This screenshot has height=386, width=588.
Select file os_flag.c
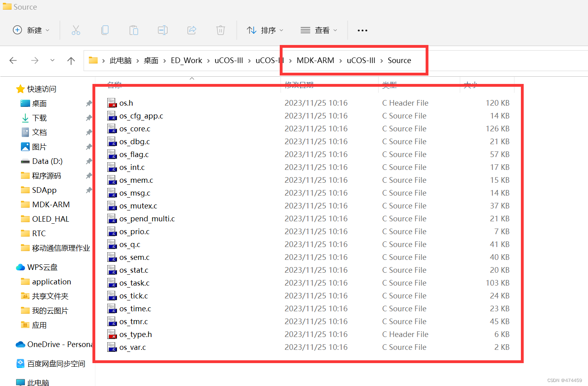(134, 155)
